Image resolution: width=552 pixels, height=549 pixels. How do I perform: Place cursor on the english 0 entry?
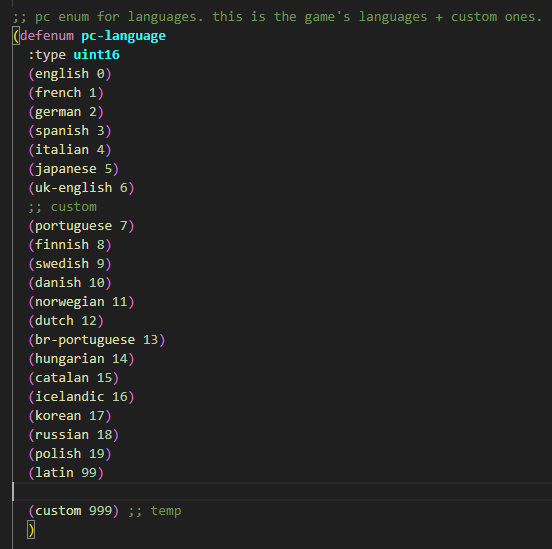(x=70, y=74)
